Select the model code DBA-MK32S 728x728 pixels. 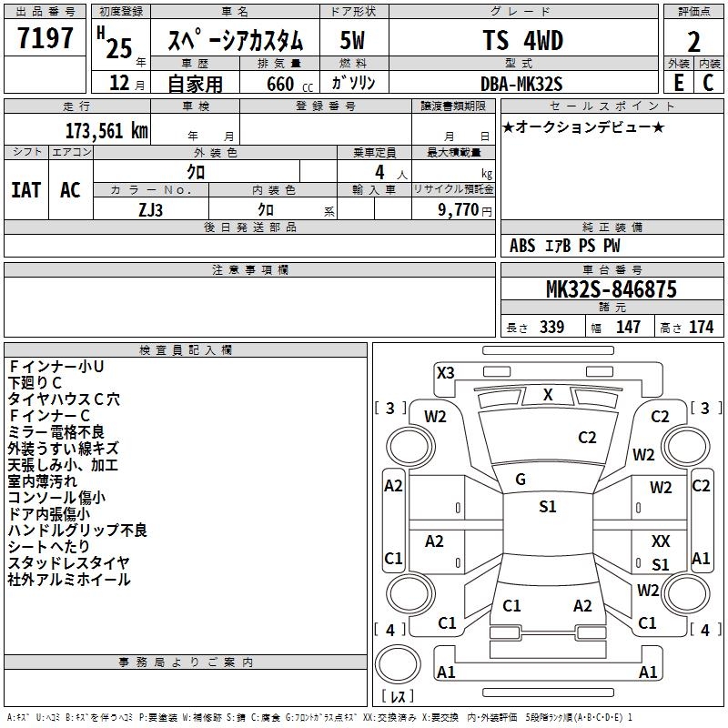521,84
